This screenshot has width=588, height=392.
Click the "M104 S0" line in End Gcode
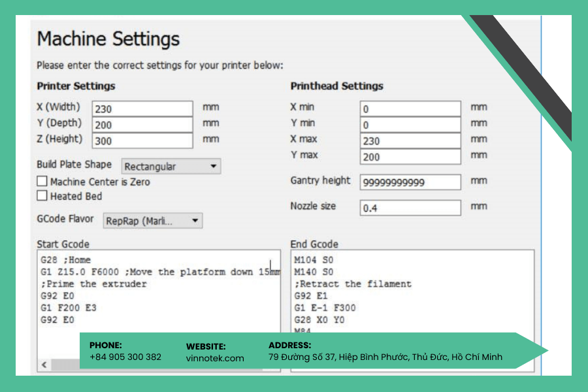(314, 259)
